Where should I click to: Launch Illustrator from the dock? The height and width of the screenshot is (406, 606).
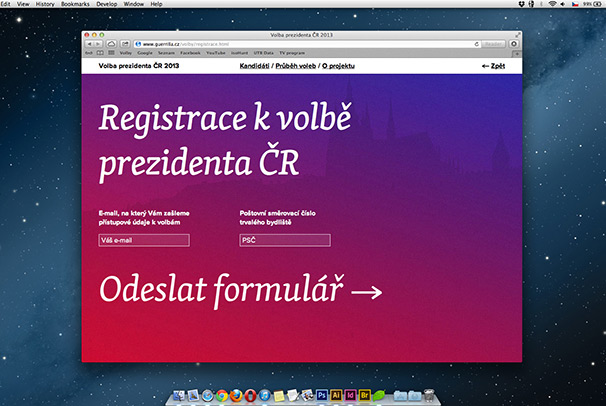[336, 395]
